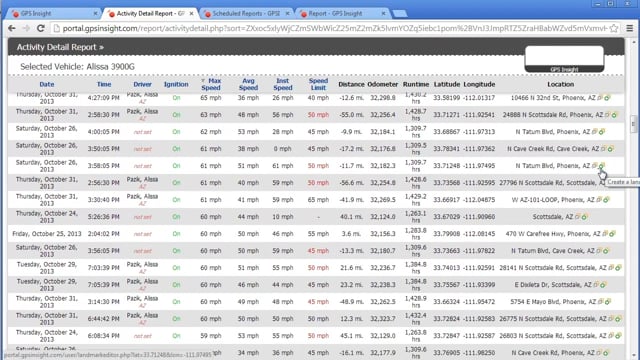
Task: Create a landmark for 28141 N Scottsdale Rd
Action: click(618, 268)
